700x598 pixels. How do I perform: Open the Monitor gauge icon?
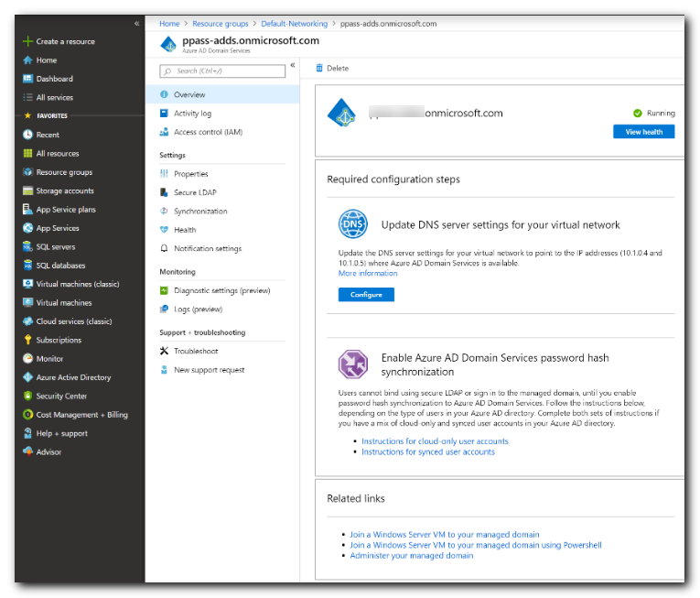click(27, 358)
